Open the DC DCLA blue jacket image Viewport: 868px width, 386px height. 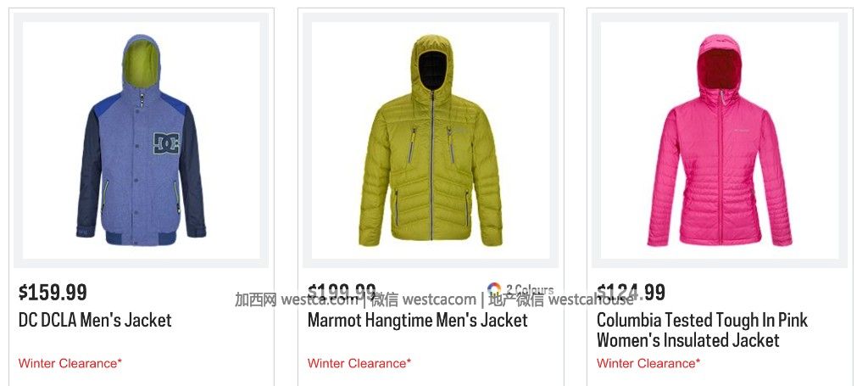click(142, 140)
